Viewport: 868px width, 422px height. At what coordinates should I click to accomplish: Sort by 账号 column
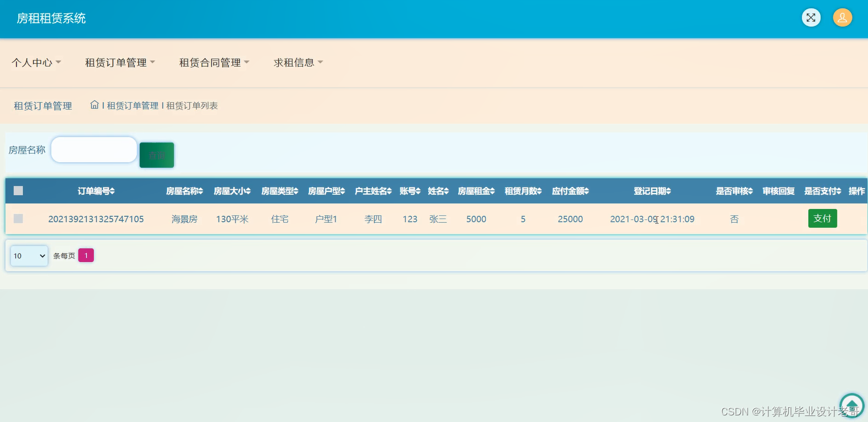(410, 191)
